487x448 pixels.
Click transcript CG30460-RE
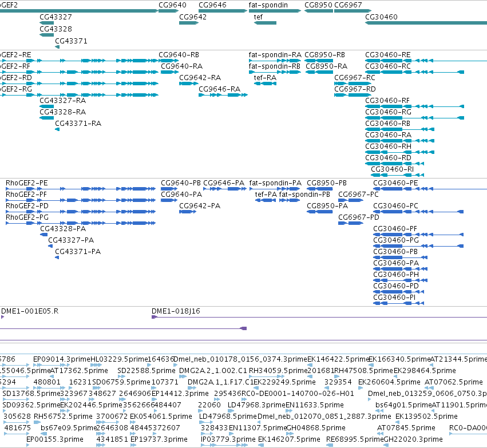(388, 55)
